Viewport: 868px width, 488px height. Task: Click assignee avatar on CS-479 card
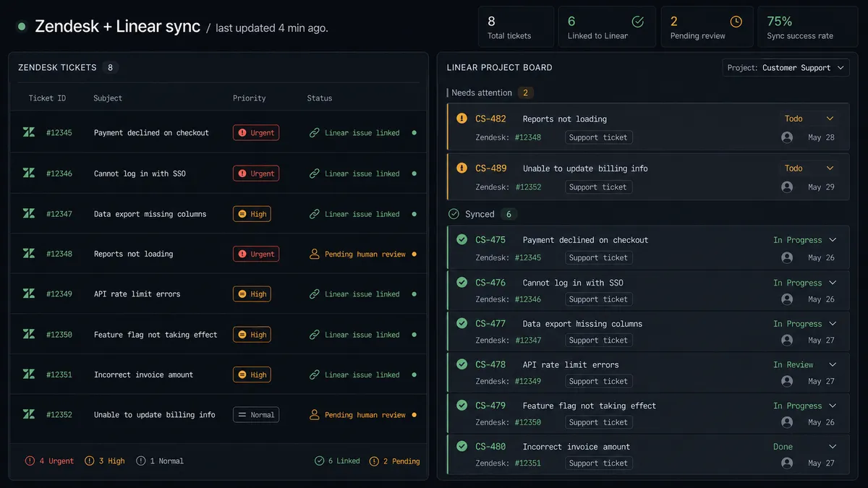(787, 422)
